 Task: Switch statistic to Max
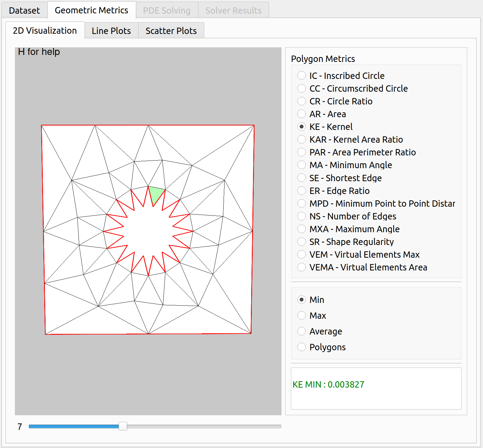tap(302, 315)
